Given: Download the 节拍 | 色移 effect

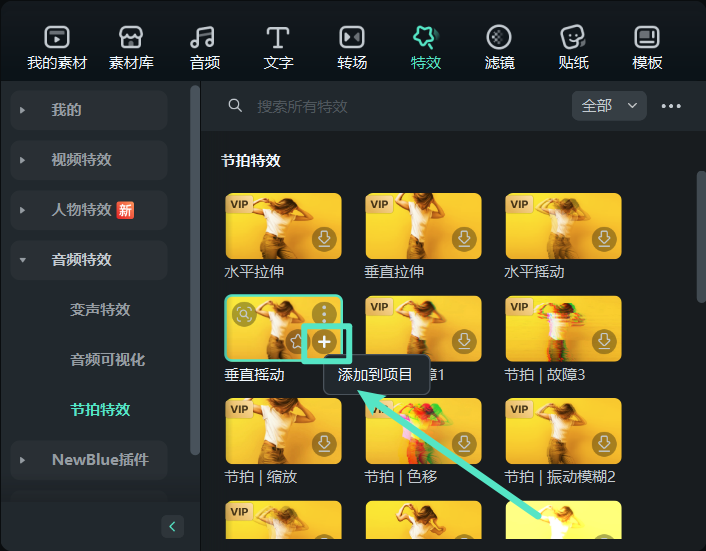Looking at the screenshot, I should click(464, 444).
